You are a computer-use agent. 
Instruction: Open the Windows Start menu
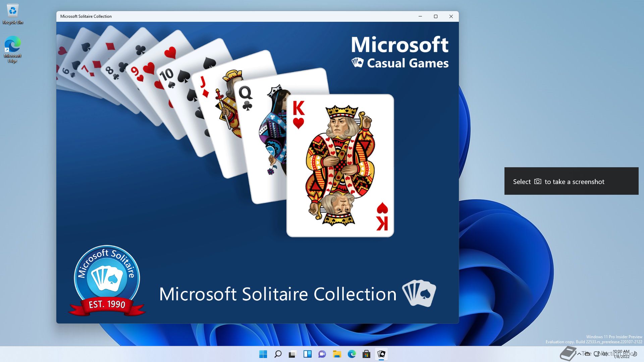pos(263,354)
